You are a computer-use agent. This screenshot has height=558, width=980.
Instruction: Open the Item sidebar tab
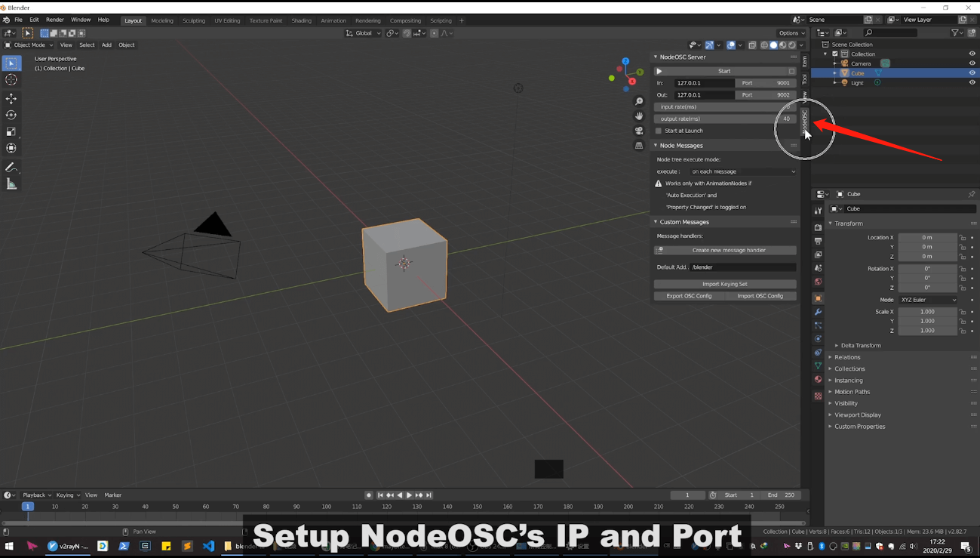point(804,61)
